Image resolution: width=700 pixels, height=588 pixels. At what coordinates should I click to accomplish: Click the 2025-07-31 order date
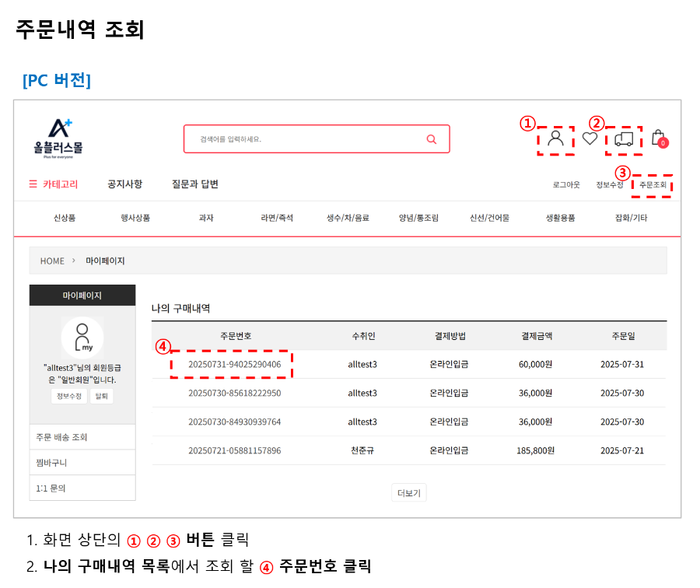coord(622,364)
